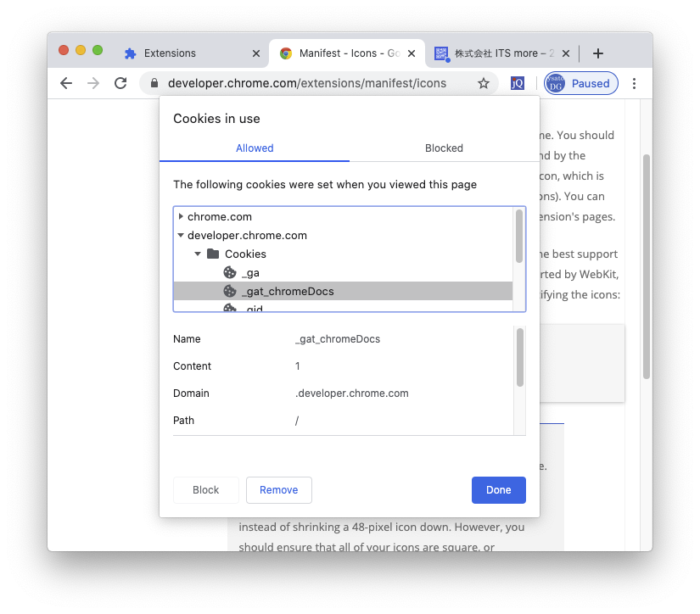Switch to the Allowed tab
Image resolution: width=700 pixels, height=614 pixels.
(255, 148)
